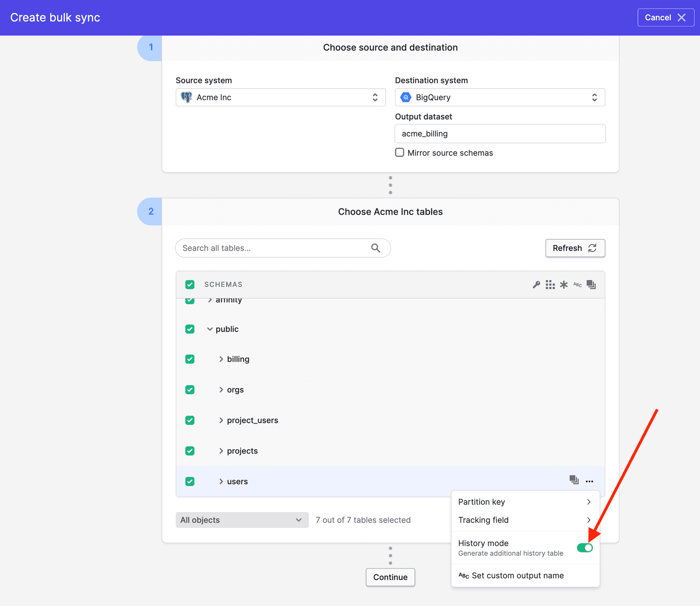Click the Output dataset input field
This screenshot has height=606, width=700.
pos(500,134)
